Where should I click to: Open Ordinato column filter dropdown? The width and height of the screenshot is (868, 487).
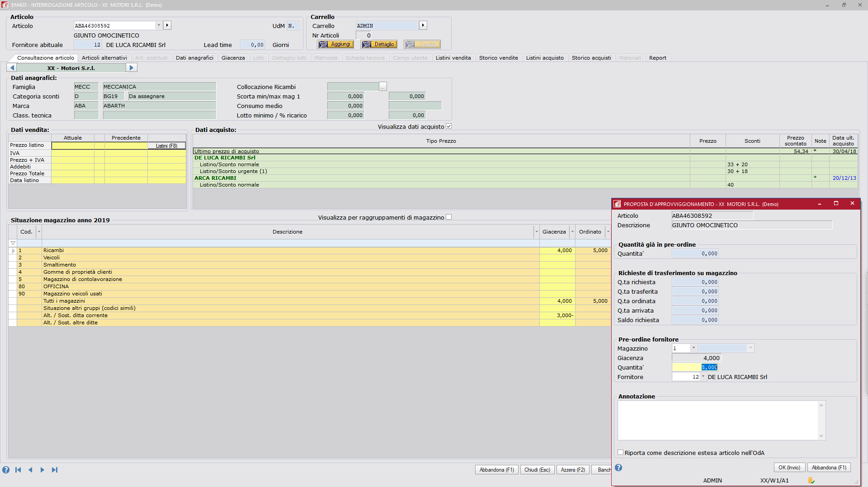(x=608, y=232)
